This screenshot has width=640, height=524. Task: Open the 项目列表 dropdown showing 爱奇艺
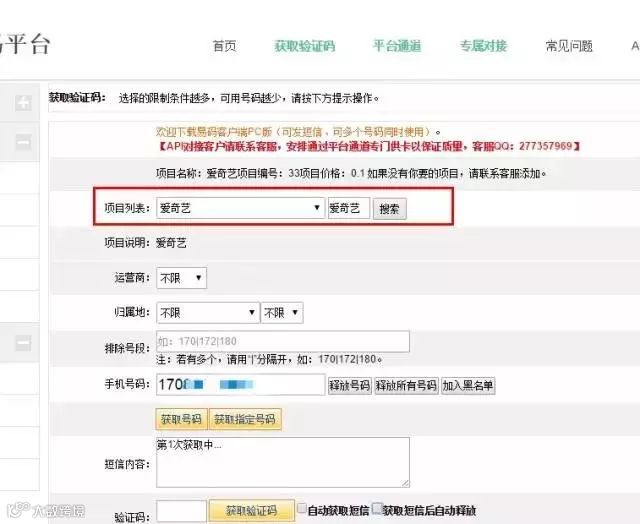(240, 208)
